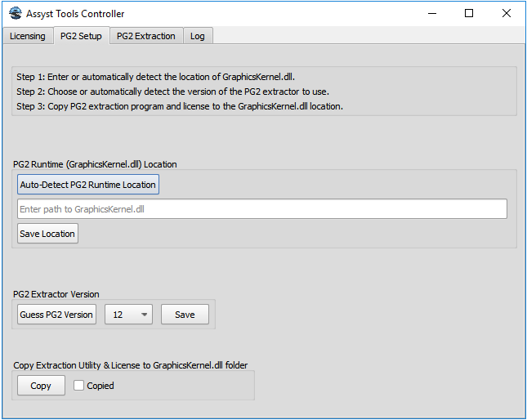Click the Copy button
The height and width of the screenshot is (420, 527).
click(x=41, y=386)
